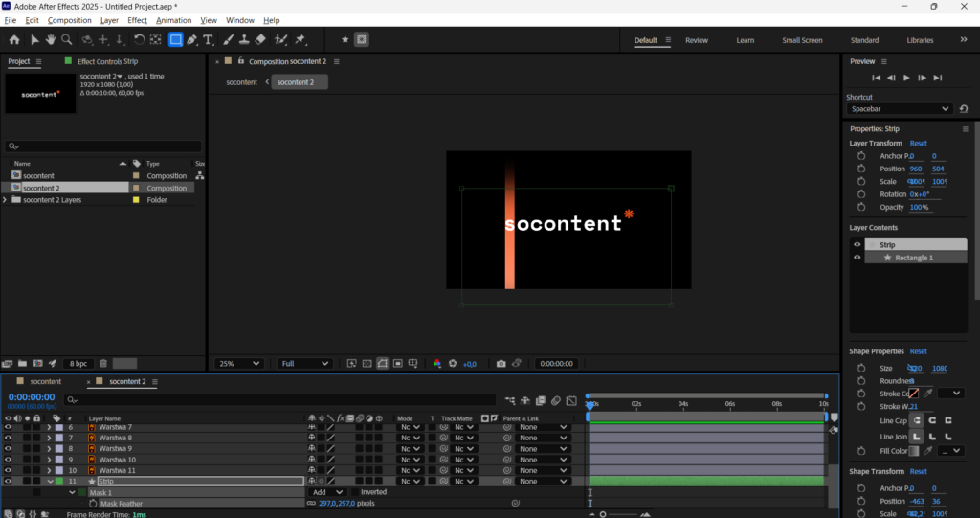Select the Roto Brush tool

pos(281,39)
